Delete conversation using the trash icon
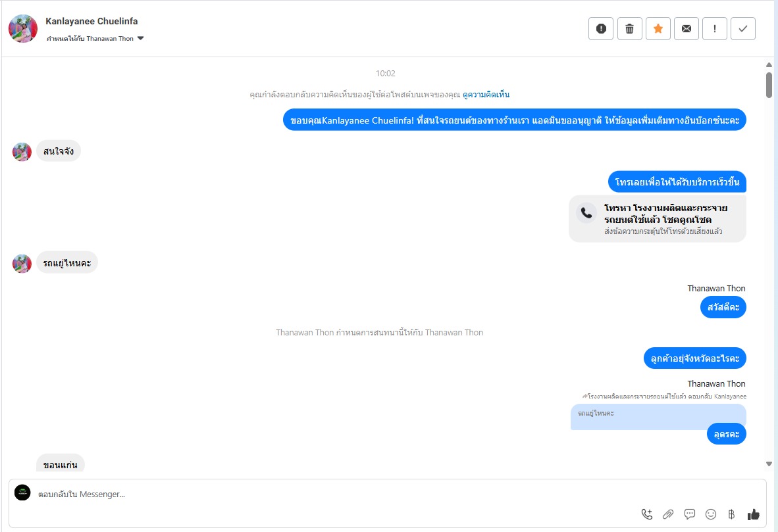The height and width of the screenshot is (532, 778). point(629,28)
